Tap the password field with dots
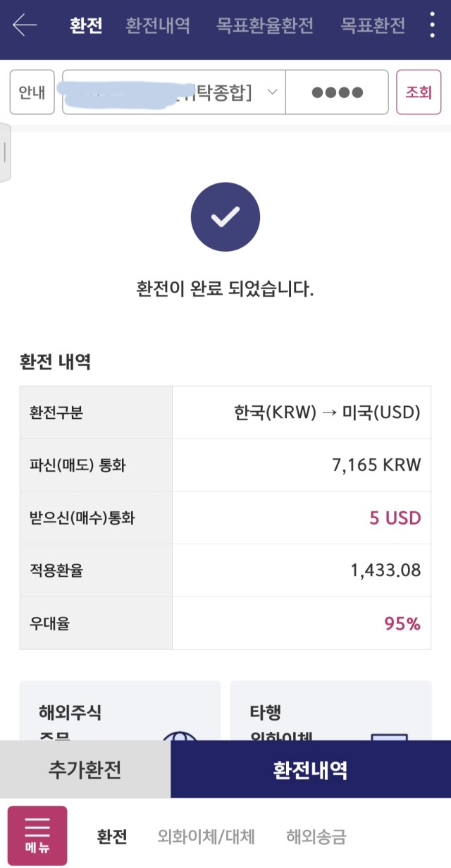 [x=337, y=92]
